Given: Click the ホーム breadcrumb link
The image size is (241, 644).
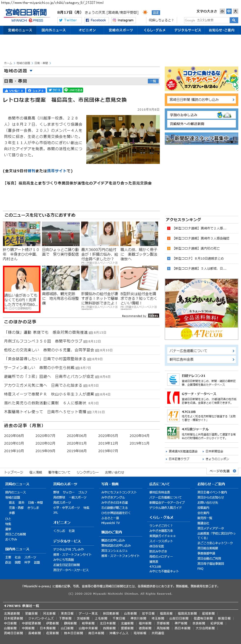Looking at the screenshot, I should pyautogui.click(x=8, y=63).
